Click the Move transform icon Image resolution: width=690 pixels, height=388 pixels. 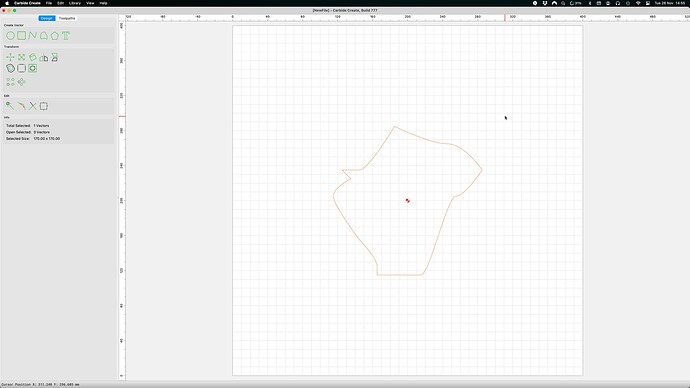click(10, 57)
